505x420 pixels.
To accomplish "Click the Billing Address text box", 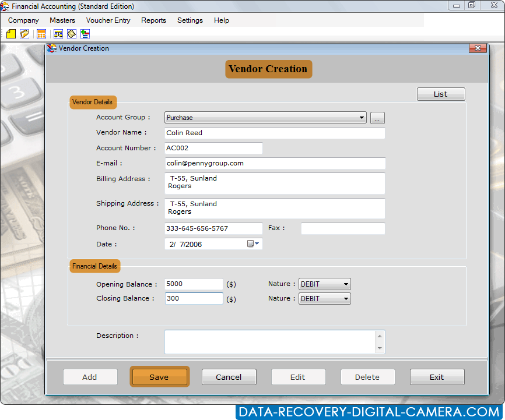I will (275, 183).
